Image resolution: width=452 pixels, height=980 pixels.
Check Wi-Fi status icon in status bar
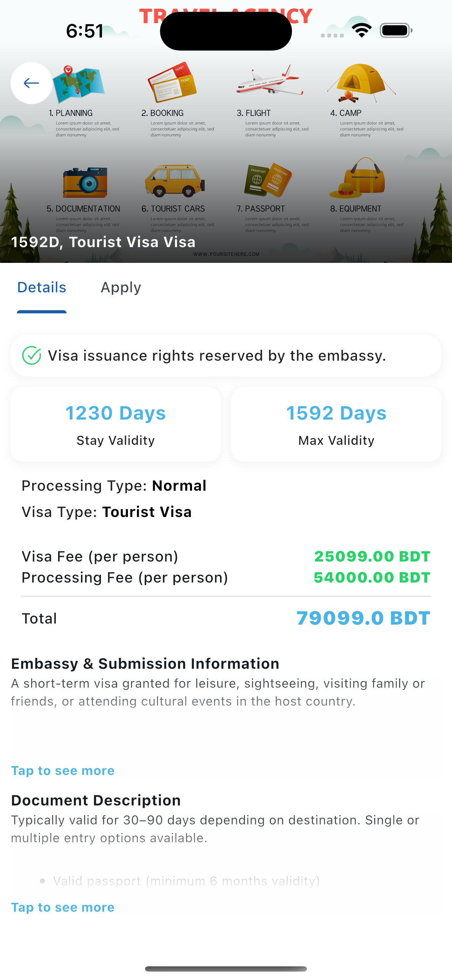pyautogui.click(x=362, y=30)
